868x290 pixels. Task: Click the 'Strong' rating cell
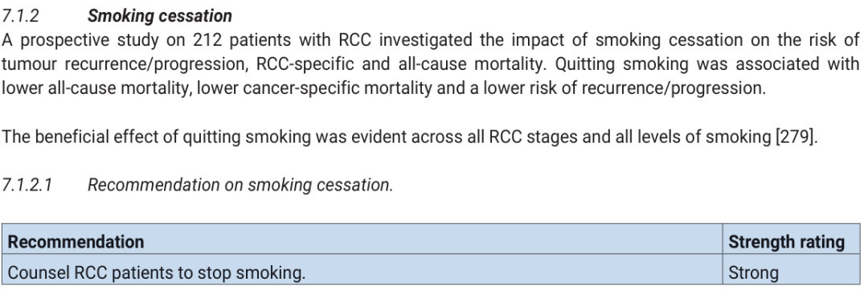pyautogui.click(x=791, y=270)
